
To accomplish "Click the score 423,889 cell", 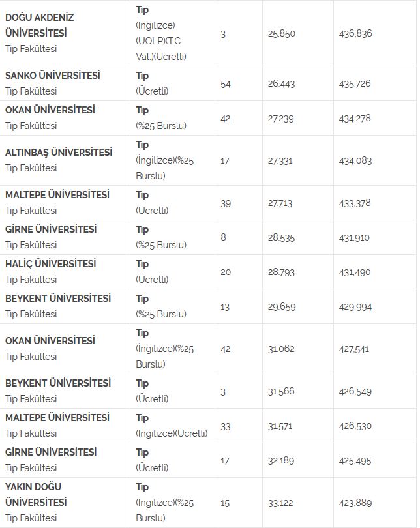I will click(355, 502).
